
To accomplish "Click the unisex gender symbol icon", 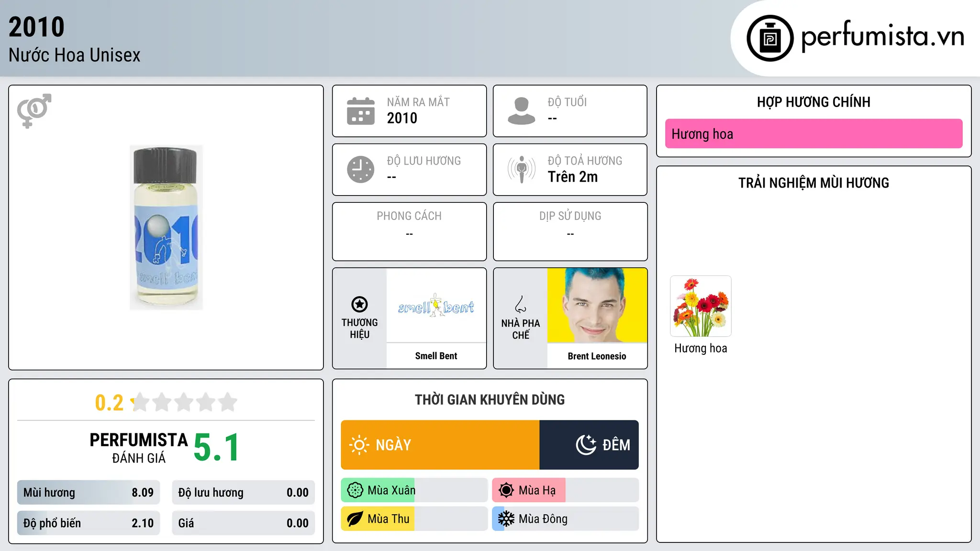I will click(x=34, y=111).
